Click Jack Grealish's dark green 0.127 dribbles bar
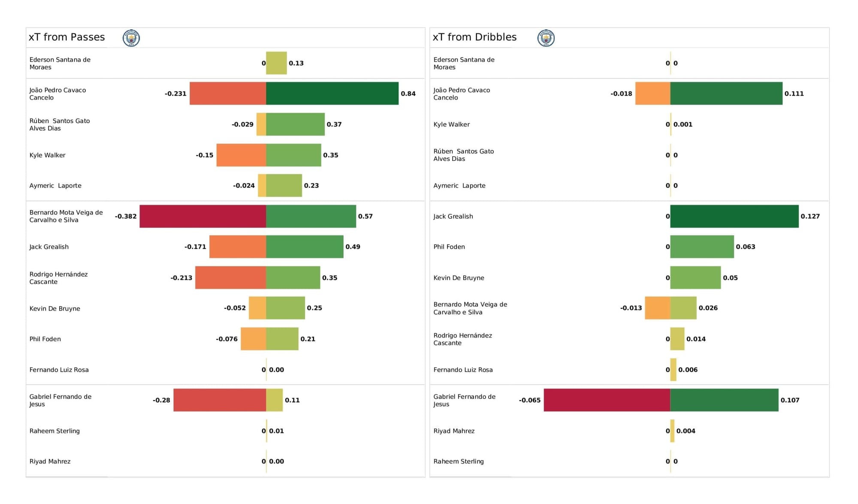858x504 pixels. (x=734, y=216)
